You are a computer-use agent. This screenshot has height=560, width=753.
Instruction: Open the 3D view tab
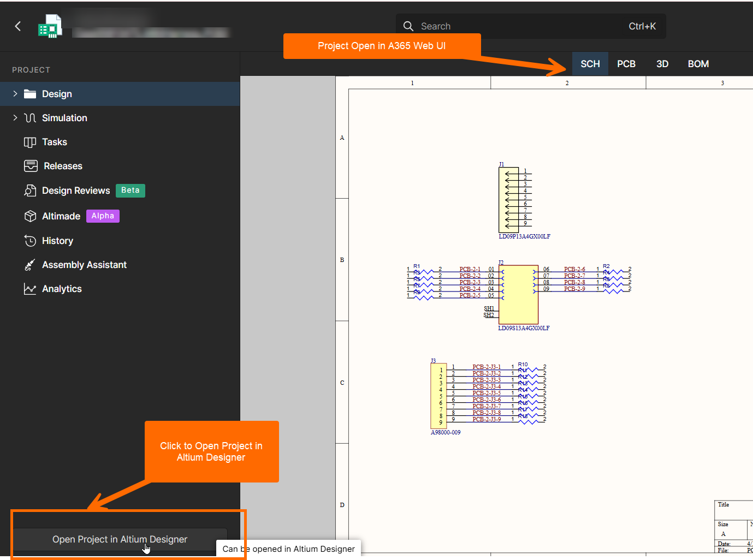point(662,64)
